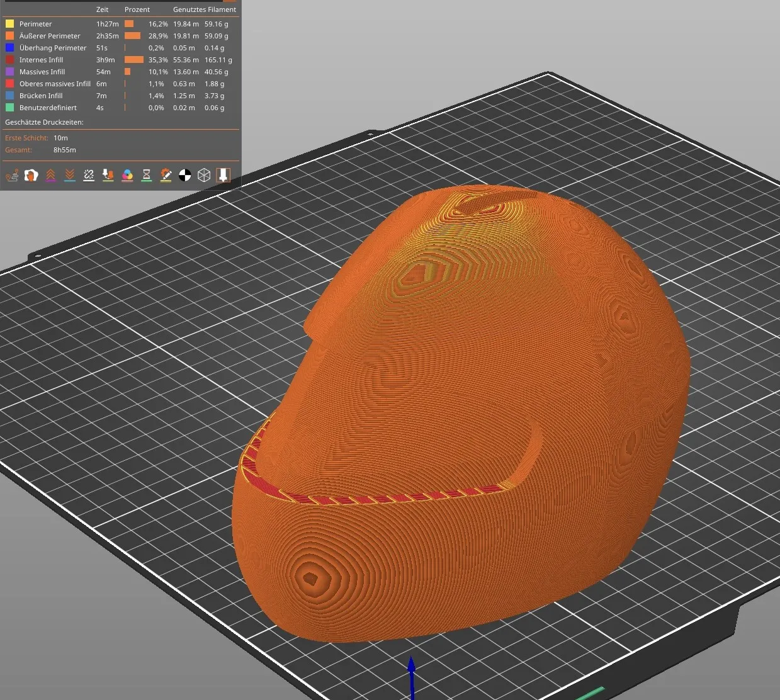Toggle travel moves visibility icon
The image size is (780, 700).
pyautogui.click(x=12, y=175)
